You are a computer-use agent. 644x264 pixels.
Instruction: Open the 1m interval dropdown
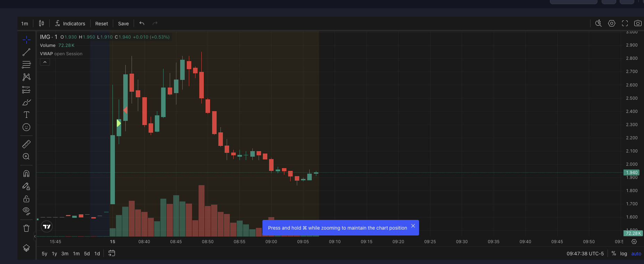tap(25, 24)
